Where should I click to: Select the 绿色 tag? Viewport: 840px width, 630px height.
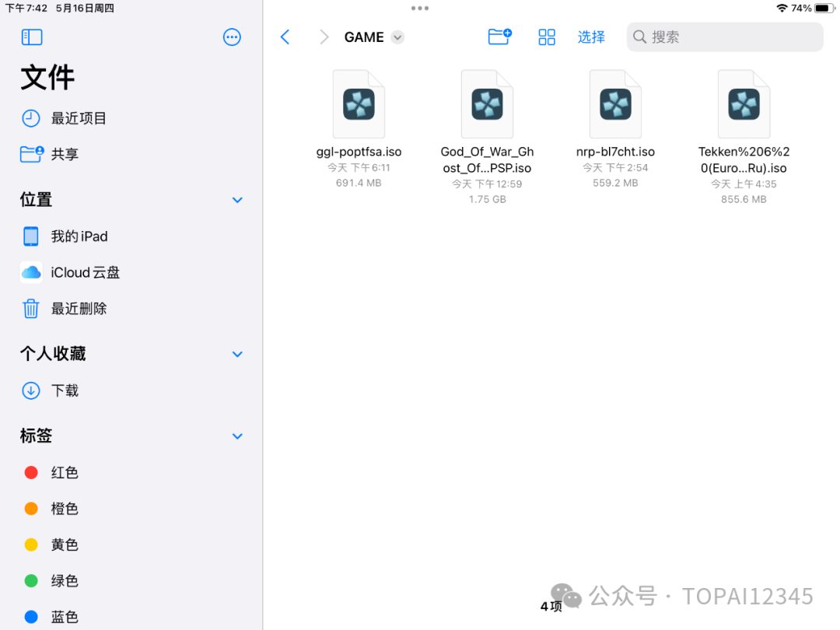coord(131,581)
